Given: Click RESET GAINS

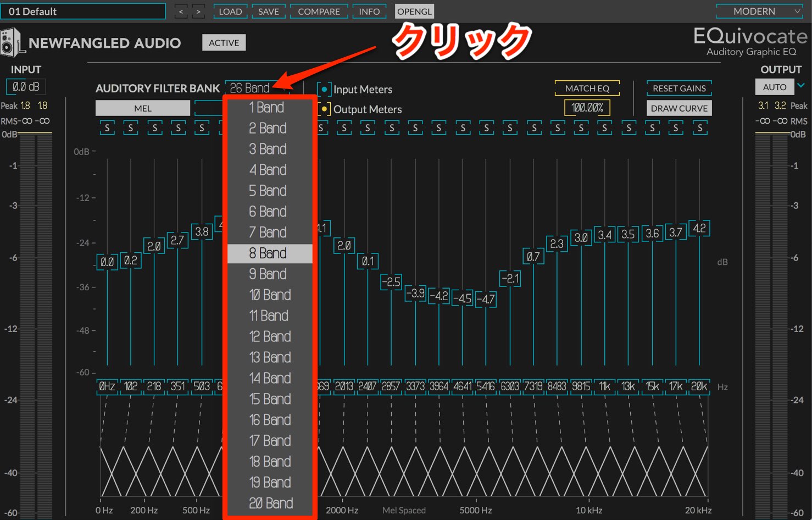Looking at the screenshot, I should point(679,88).
